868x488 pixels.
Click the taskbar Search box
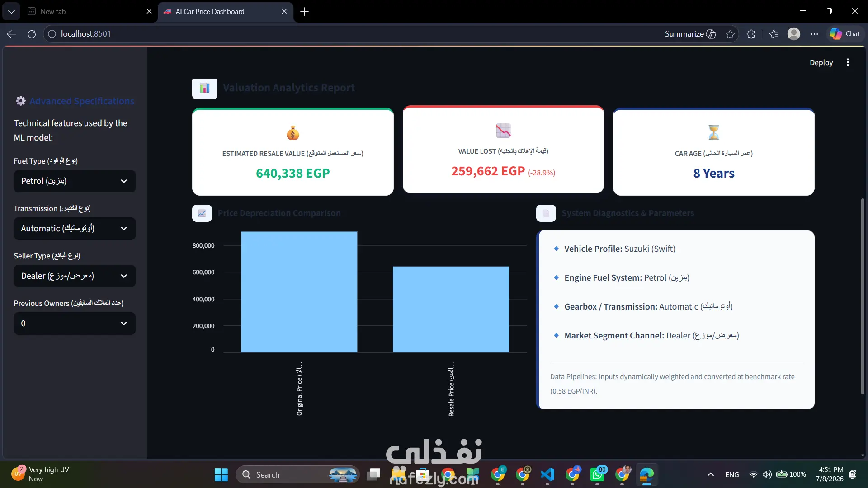click(x=297, y=475)
